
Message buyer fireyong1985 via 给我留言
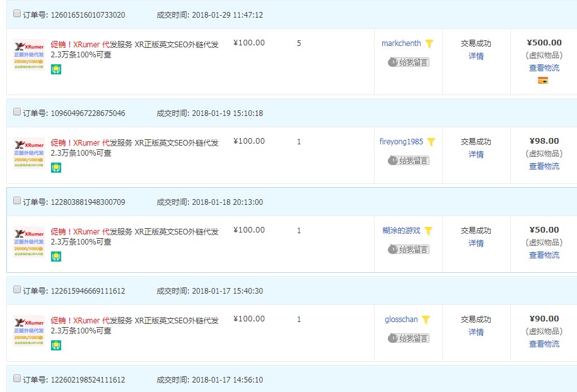(x=409, y=160)
